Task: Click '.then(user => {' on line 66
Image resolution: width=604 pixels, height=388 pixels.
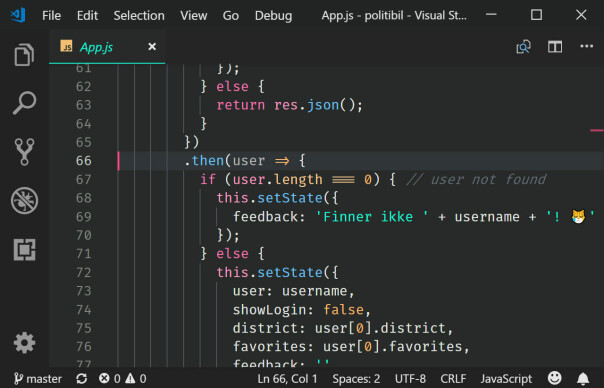Action: (x=245, y=161)
